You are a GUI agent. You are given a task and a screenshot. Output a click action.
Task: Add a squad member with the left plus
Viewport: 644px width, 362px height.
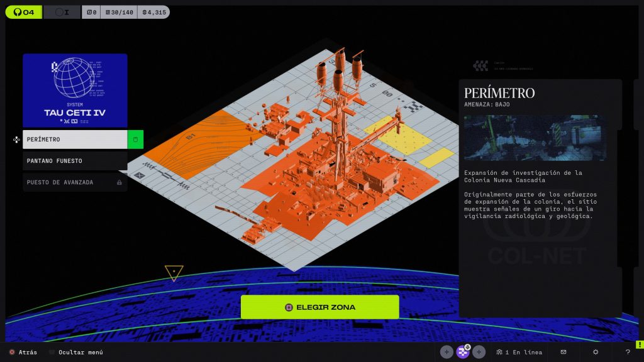[447, 352]
